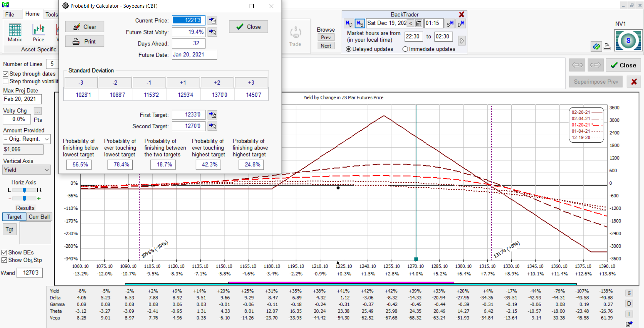Open the File menu

10,14
